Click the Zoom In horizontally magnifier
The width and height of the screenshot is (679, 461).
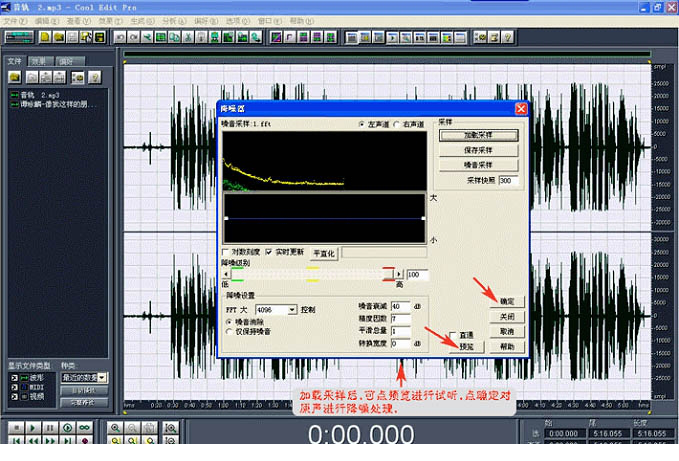(115, 428)
